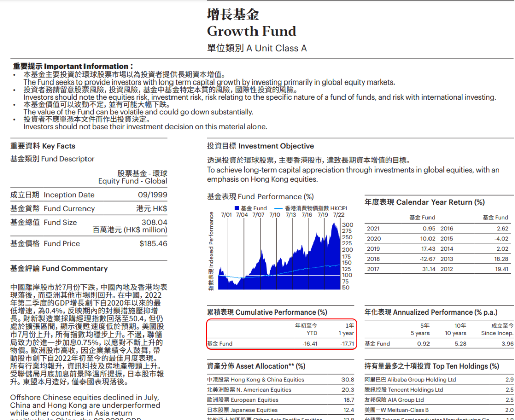This screenshot has height=420, width=515.
Task: Click the 'AIA Group Ltd' holding
Action: point(406,400)
